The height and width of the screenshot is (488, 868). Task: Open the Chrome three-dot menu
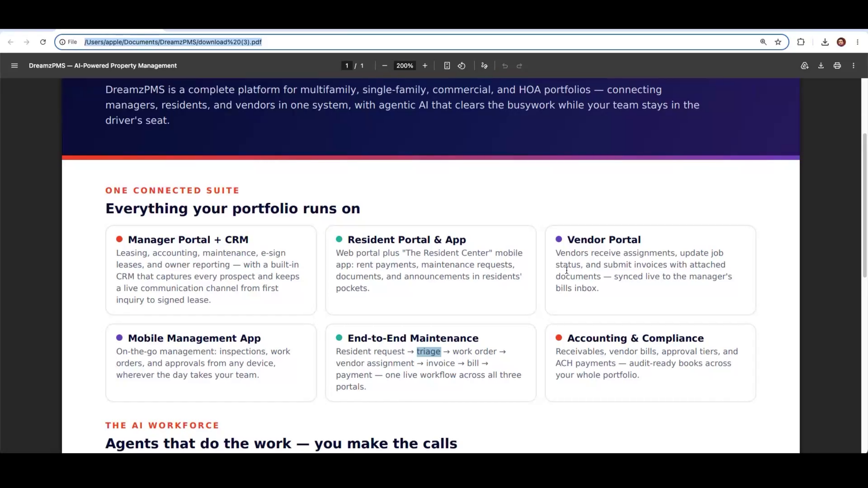[858, 42]
